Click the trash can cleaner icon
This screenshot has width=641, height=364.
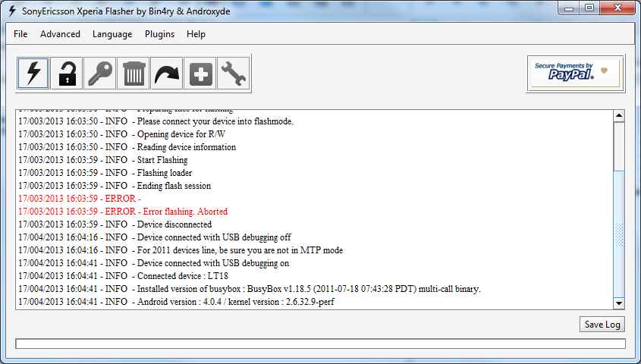134,74
